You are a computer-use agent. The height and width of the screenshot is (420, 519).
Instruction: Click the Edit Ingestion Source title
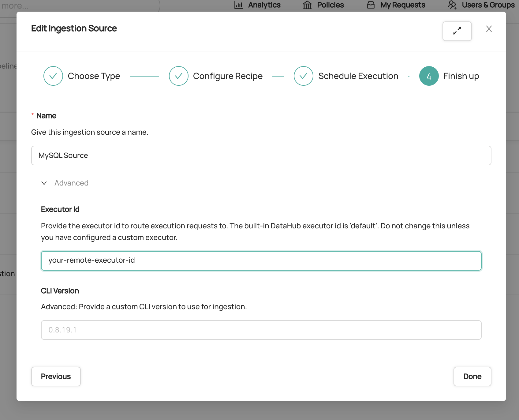point(74,28)
